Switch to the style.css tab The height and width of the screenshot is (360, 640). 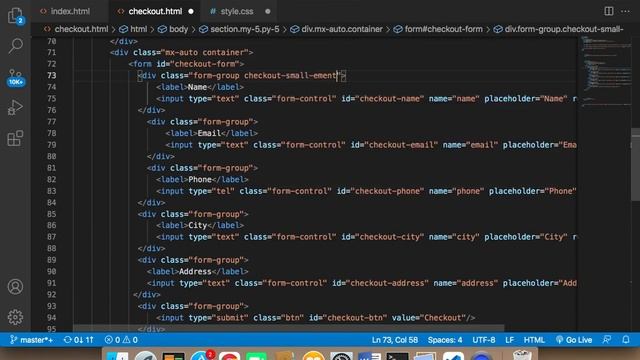coord(237,11)
